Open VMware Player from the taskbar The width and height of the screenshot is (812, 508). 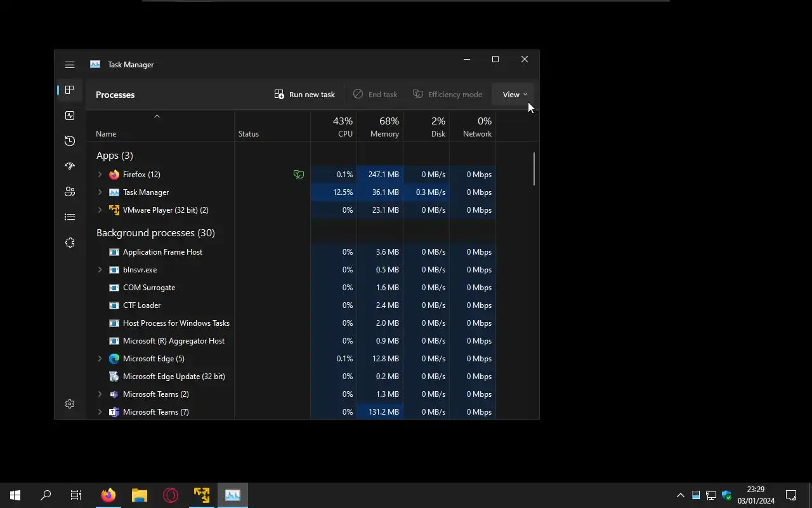click(202, 495)
